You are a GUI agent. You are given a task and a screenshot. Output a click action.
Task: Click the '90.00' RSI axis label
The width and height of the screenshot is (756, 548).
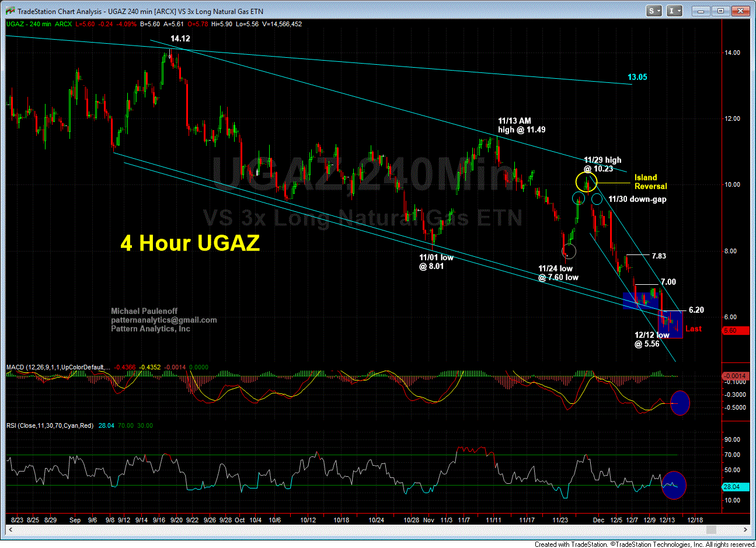point(732,439)
